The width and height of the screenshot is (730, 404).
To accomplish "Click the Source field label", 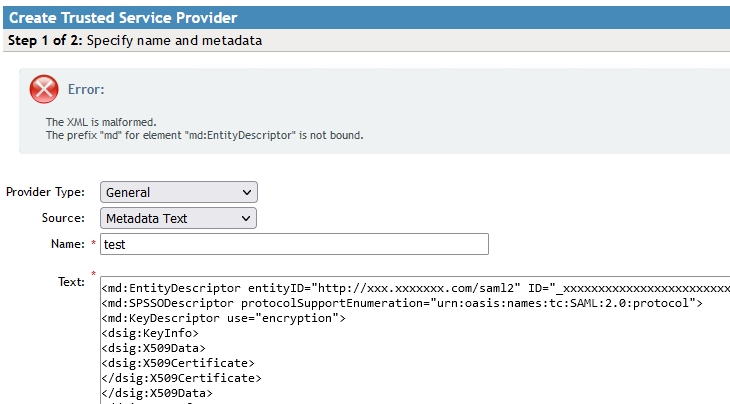I will [x=63, y=218].
